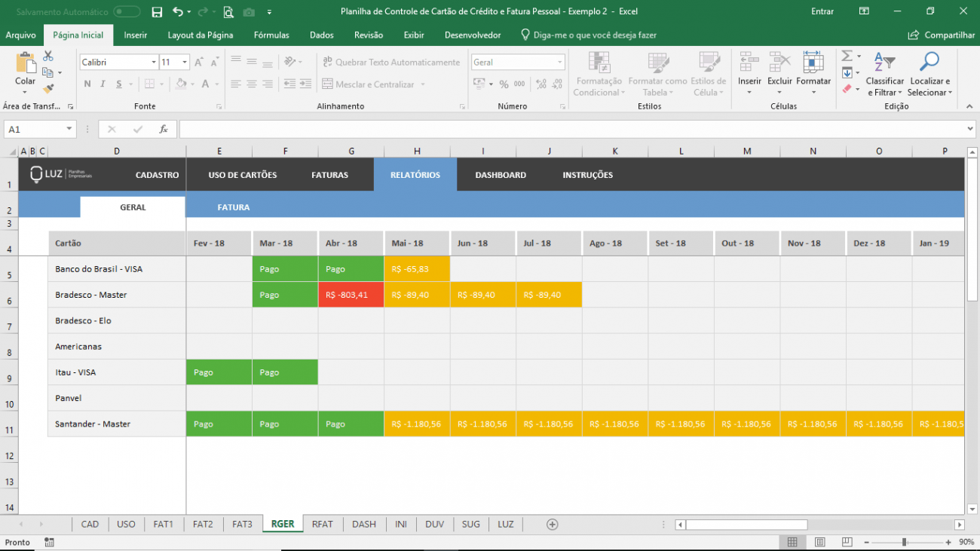Toggle italic I formatting
Screen dimensions: 980x551
coord(103,84)
